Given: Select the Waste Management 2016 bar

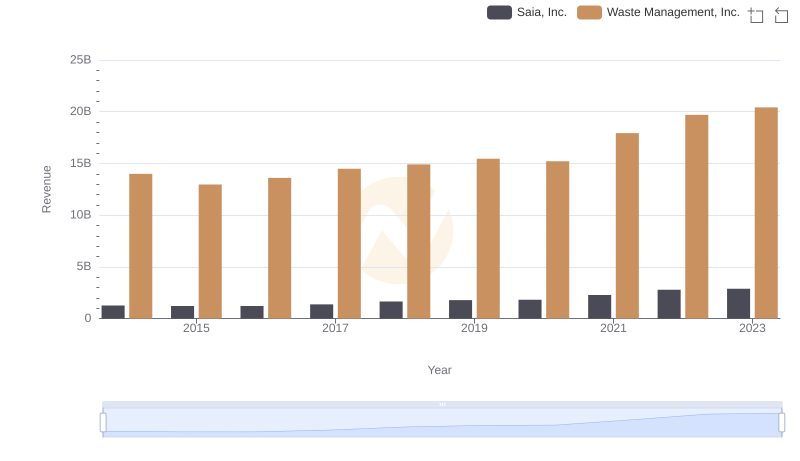Looking at the screenshot, I should (x=280, y=248).
